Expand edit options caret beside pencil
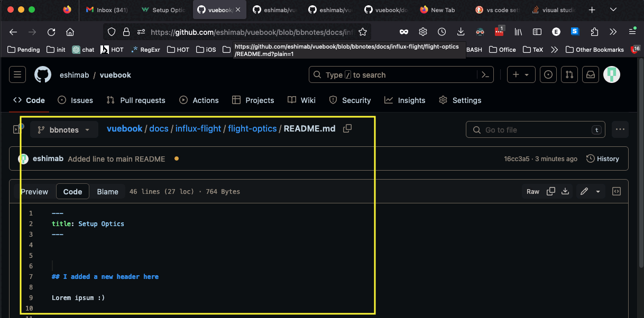The height and width of the screenshot is (318, 644). [598, 191]
